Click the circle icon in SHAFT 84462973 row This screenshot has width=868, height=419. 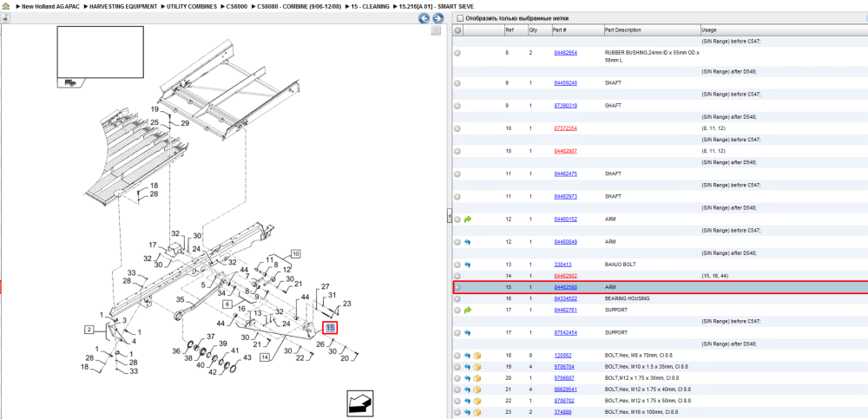[457, 197]
